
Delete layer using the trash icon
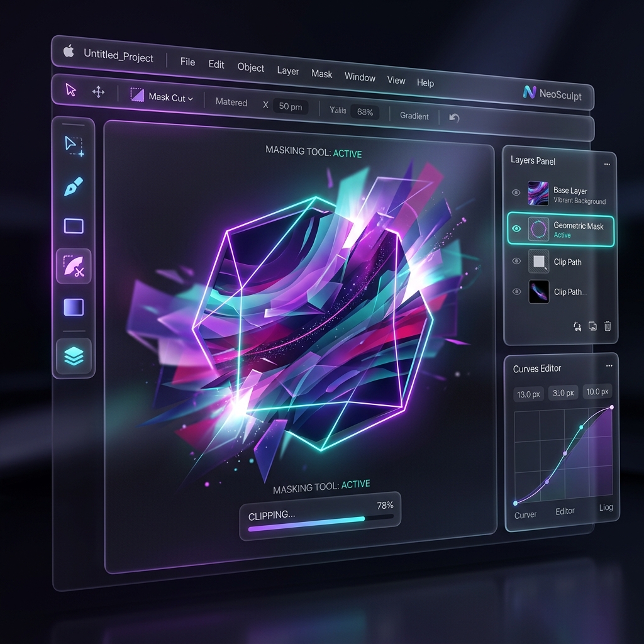click(x=608, y=326)
